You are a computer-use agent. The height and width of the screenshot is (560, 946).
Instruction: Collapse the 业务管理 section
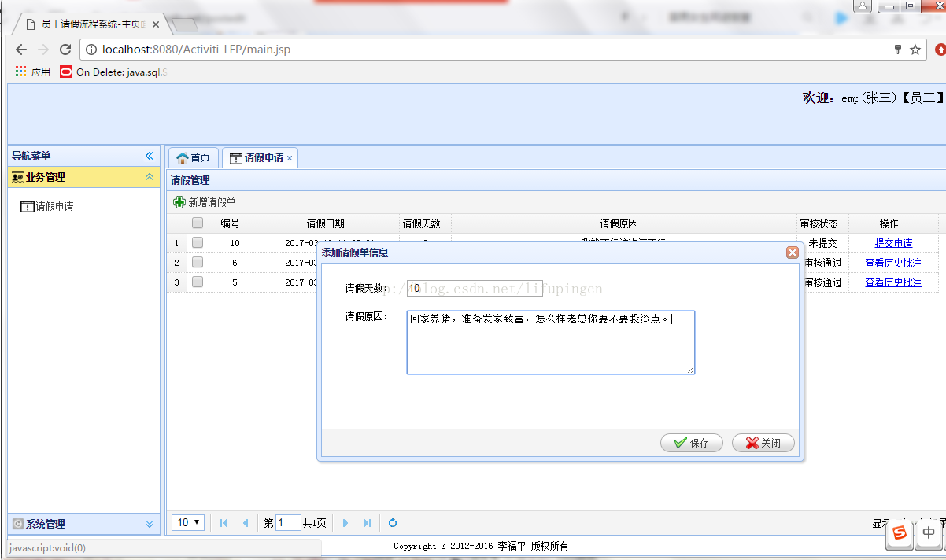148,177
